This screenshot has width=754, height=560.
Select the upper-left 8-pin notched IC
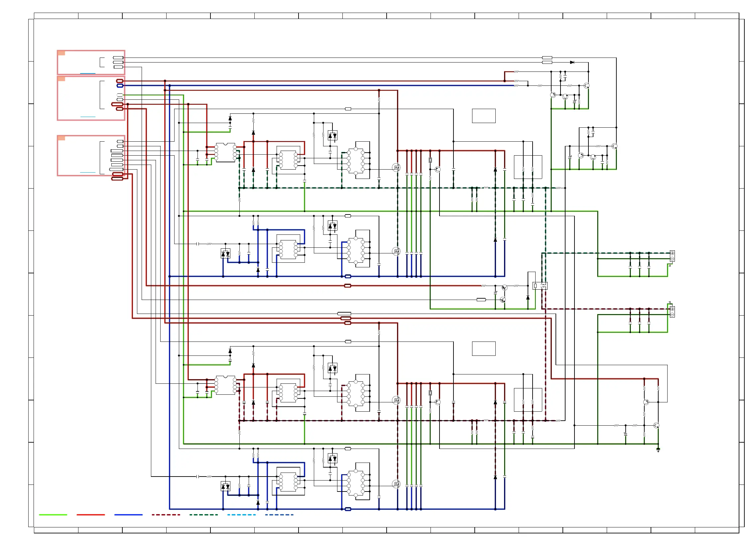click(225, 153)
